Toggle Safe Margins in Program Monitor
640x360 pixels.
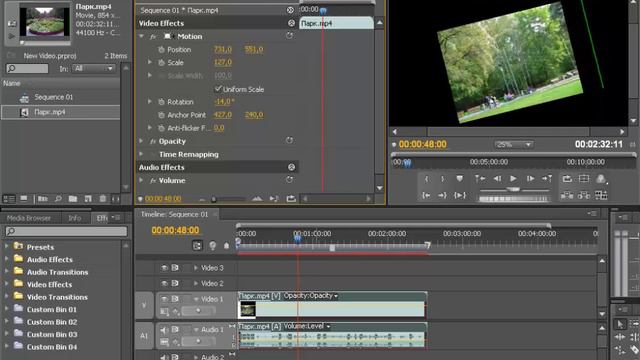584,178
